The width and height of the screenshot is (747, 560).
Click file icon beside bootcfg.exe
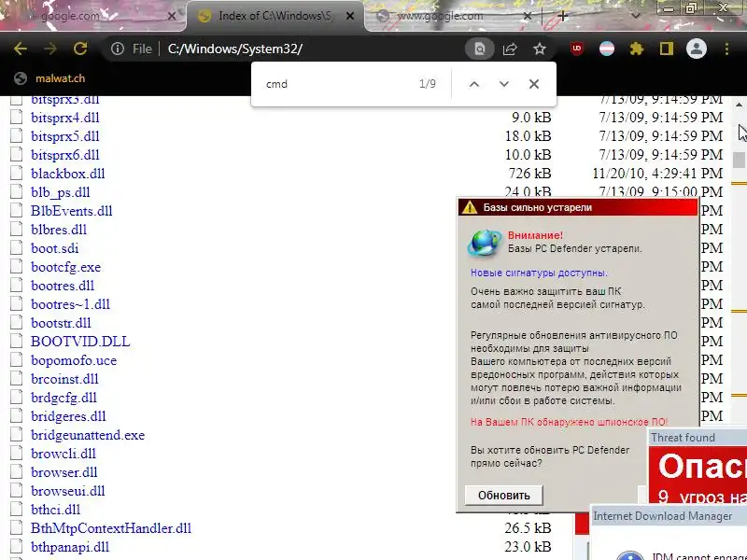pyautogui.click(x=17, y=267)
